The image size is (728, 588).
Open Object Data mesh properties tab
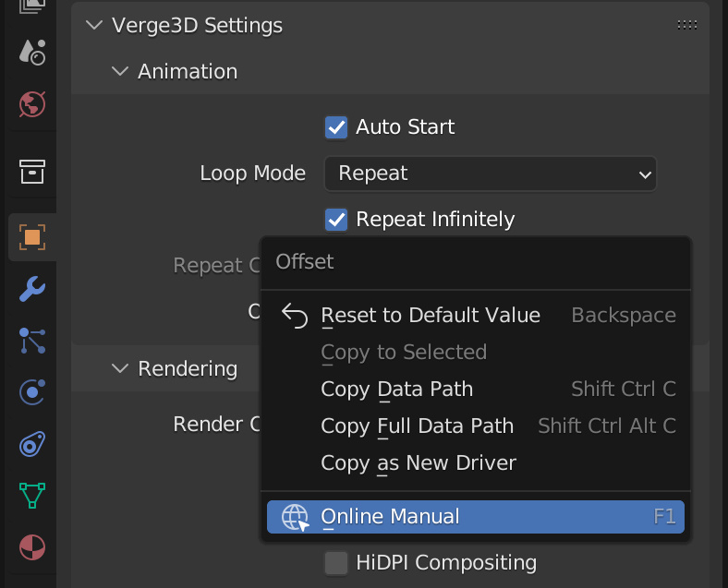(32, 496)
